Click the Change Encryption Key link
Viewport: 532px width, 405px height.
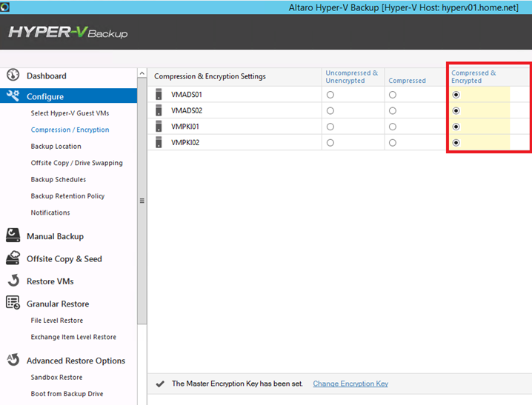pos(350,384)
